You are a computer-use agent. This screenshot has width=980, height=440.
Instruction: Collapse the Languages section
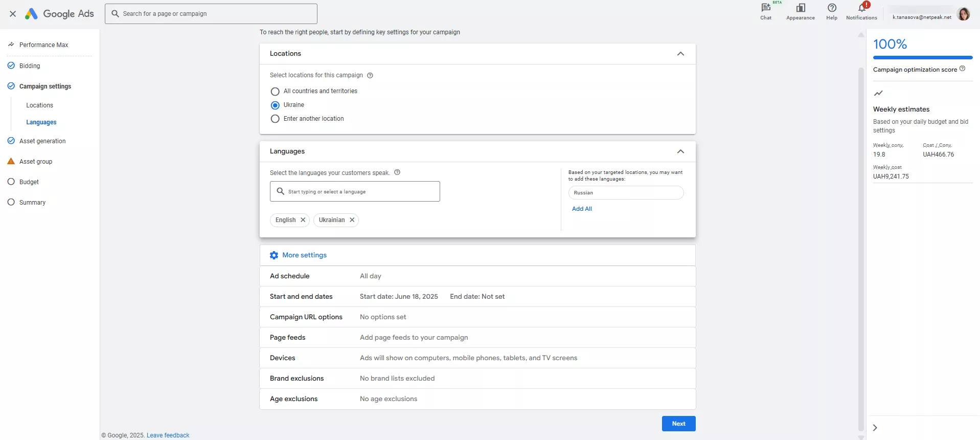click(680, 151)
